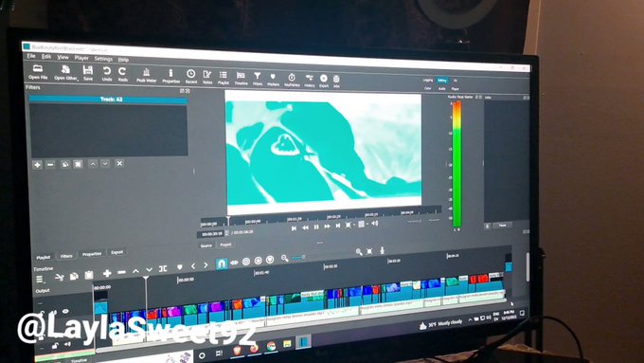Switch to the Export tab at the bottom
Screen dimensions: 644x363
tap(117, 252)
